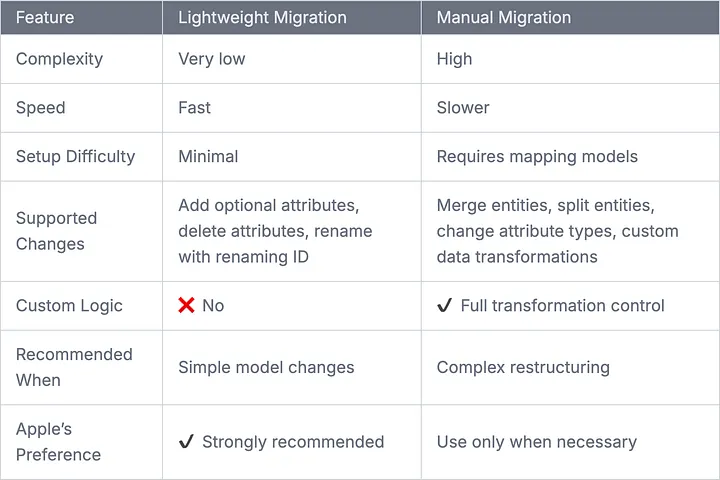The image size is (720, 480).
Task: Click the Complex restructuring cell
Action: pos(523,367)
